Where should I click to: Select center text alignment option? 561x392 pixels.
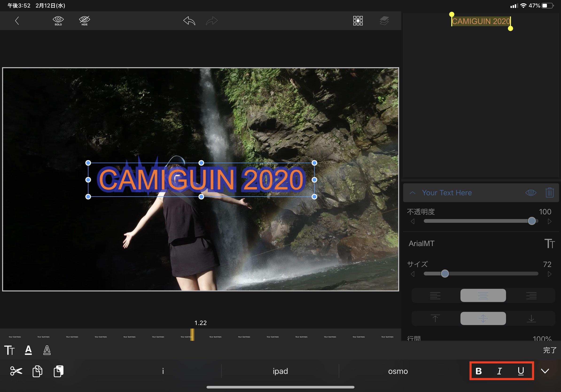click(483, 295)
